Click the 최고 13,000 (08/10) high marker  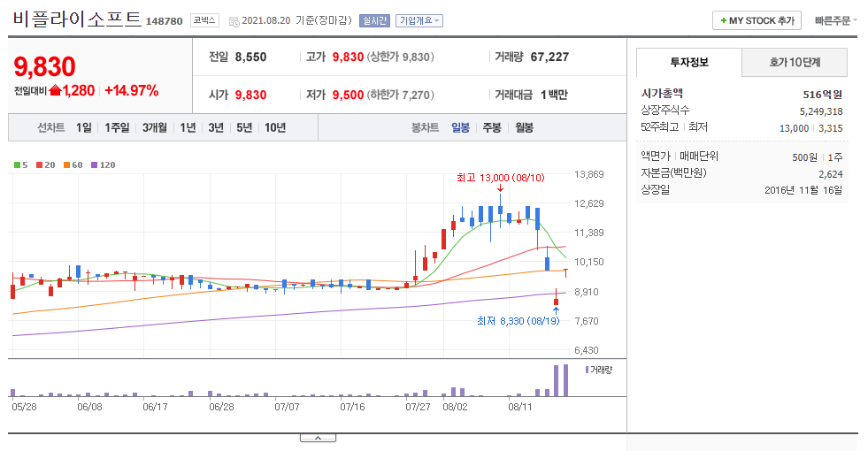point(501,178)
